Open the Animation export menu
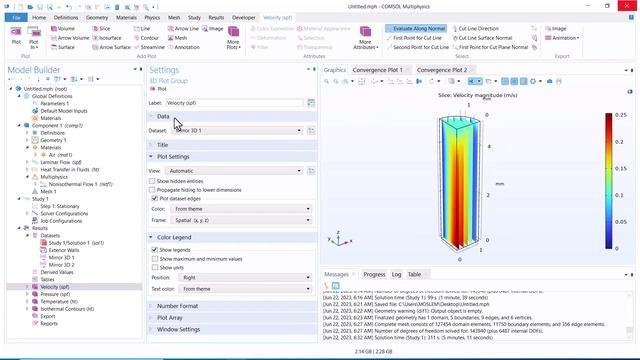 coord(562,38)
